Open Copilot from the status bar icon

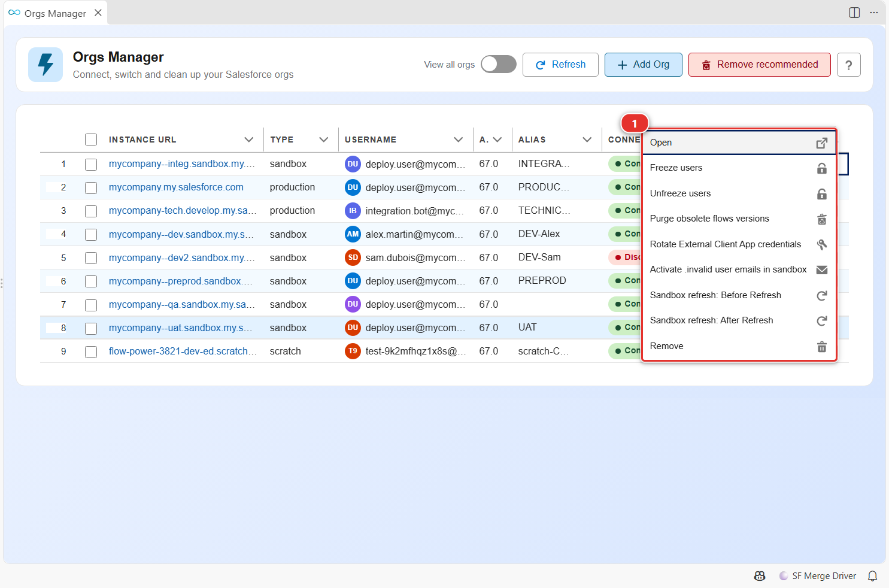760,576
